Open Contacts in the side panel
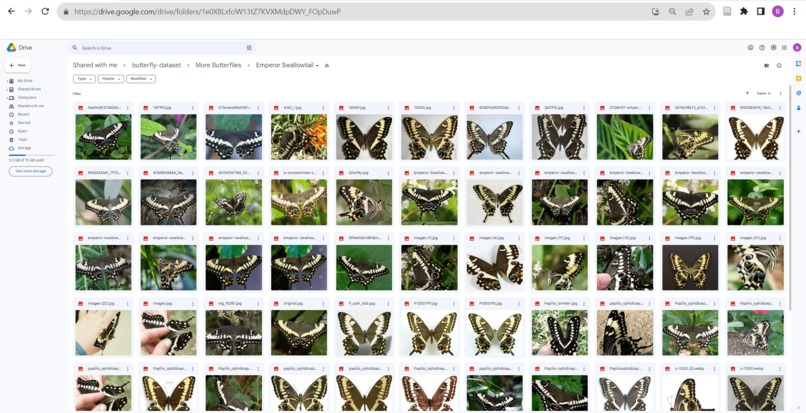The image size is (806, 413). (x=798, y=108)
